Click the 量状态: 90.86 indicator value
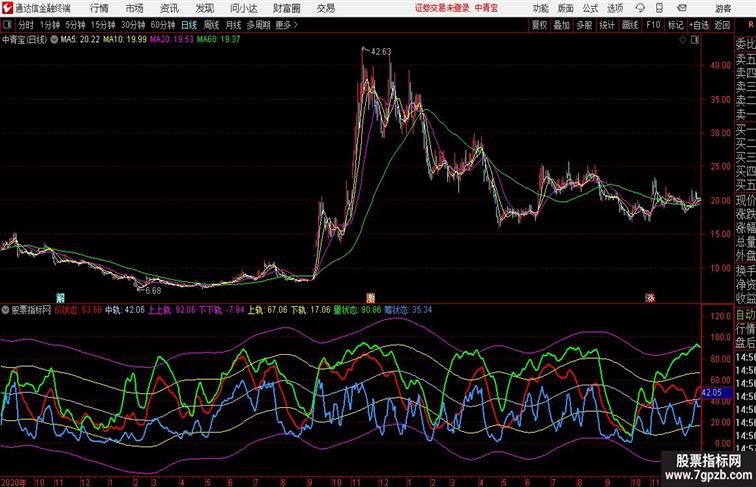 (357, 310)
